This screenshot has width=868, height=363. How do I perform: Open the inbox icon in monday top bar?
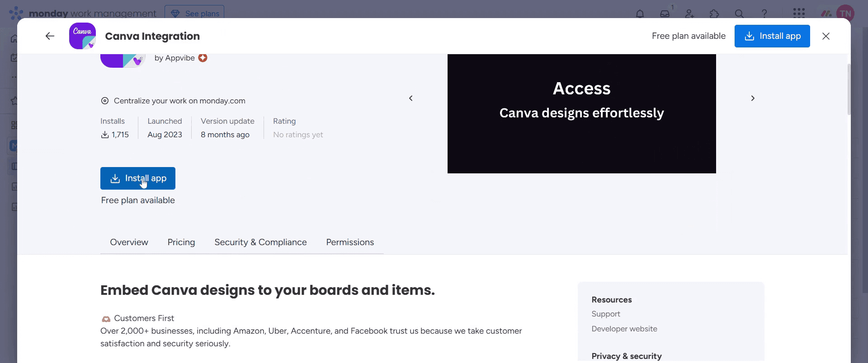665,14
